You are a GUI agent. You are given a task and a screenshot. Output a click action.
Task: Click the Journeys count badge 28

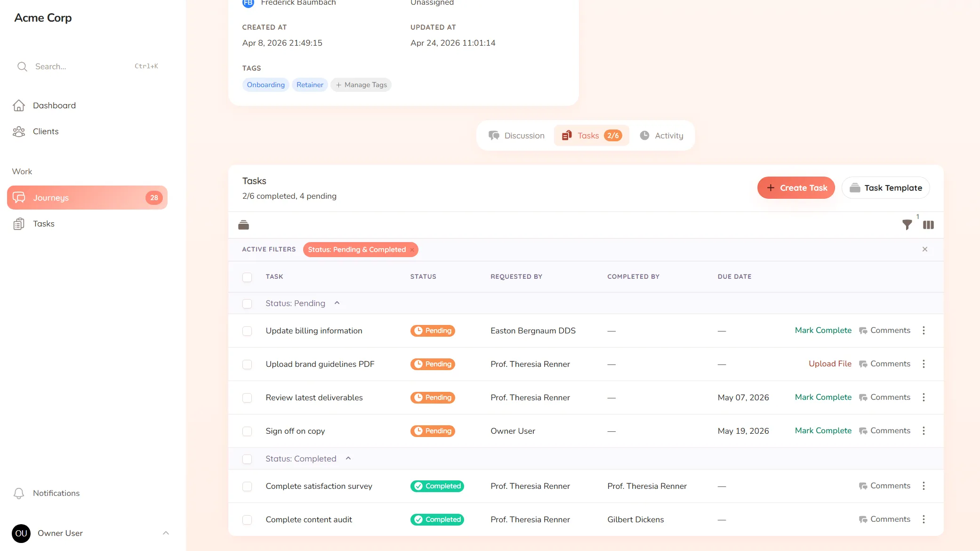coord(154,198)
